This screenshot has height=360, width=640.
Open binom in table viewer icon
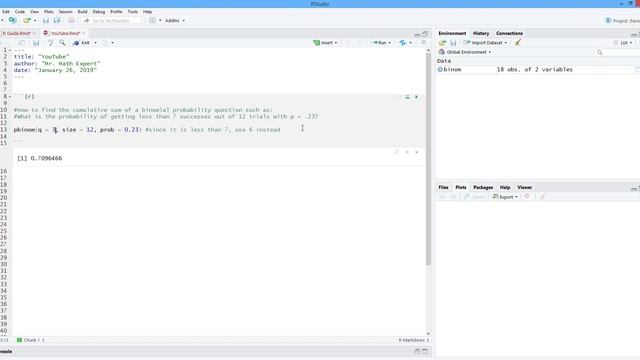637,70
